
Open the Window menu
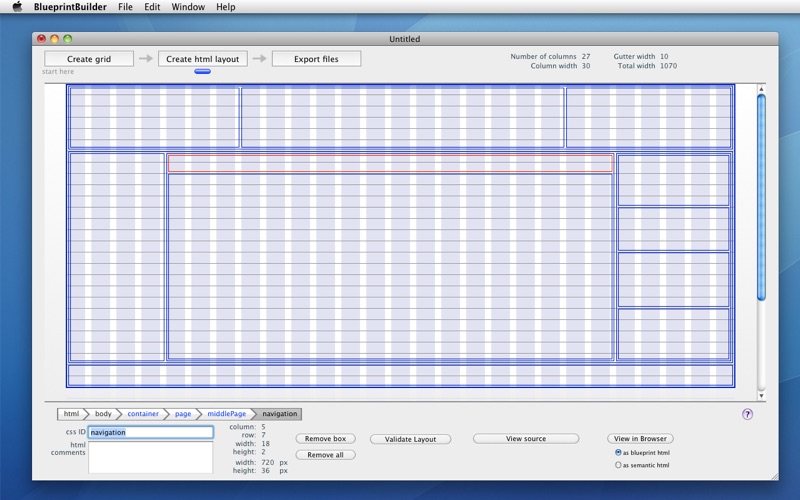click(187, 7)
